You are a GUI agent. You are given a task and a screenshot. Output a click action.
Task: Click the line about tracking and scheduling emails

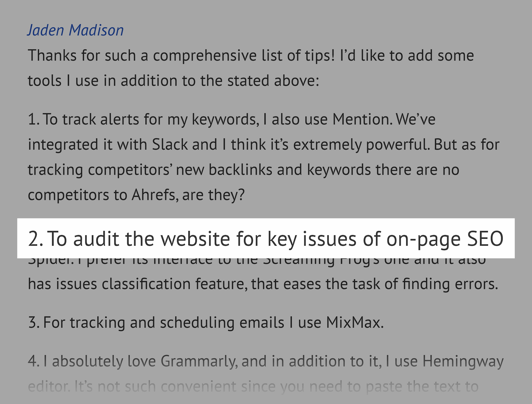coord(206,323)
